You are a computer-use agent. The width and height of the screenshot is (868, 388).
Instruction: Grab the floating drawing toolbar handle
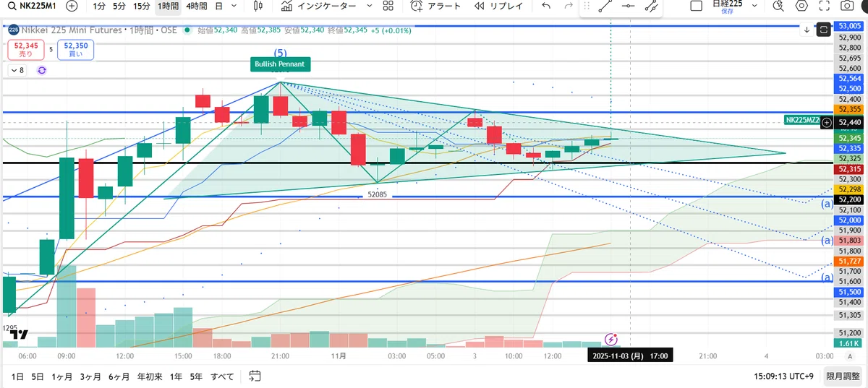(x=585, y=6)
